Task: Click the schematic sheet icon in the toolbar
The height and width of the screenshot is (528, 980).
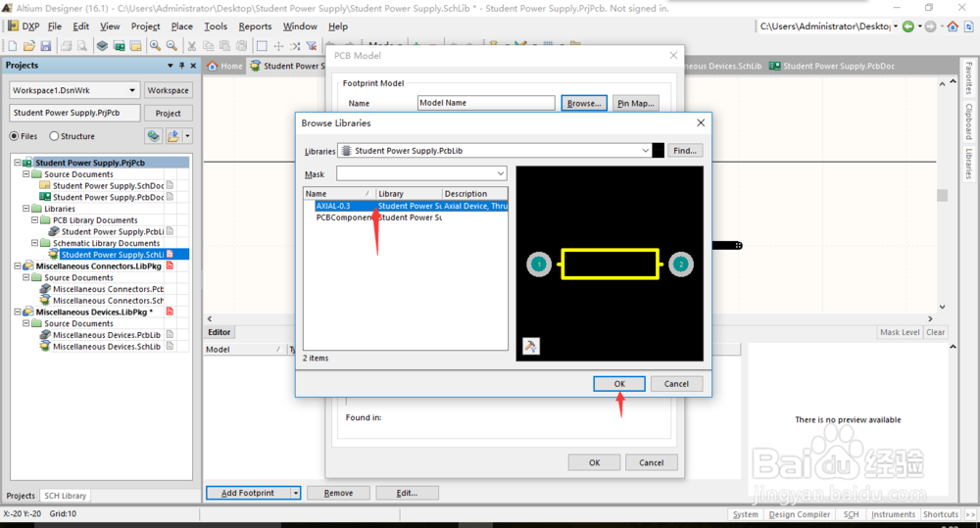Action: (x=135, y=46)
